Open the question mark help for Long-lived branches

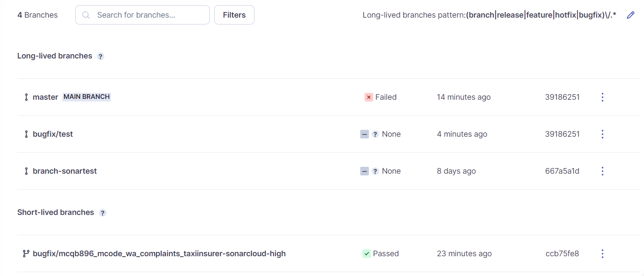[100, 56]
